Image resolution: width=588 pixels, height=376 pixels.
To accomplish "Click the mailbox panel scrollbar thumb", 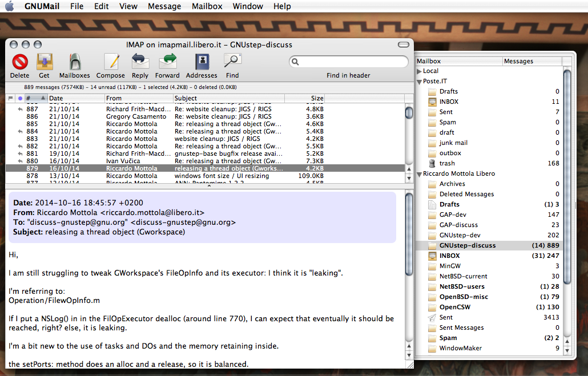I will (x=567, y=176).
